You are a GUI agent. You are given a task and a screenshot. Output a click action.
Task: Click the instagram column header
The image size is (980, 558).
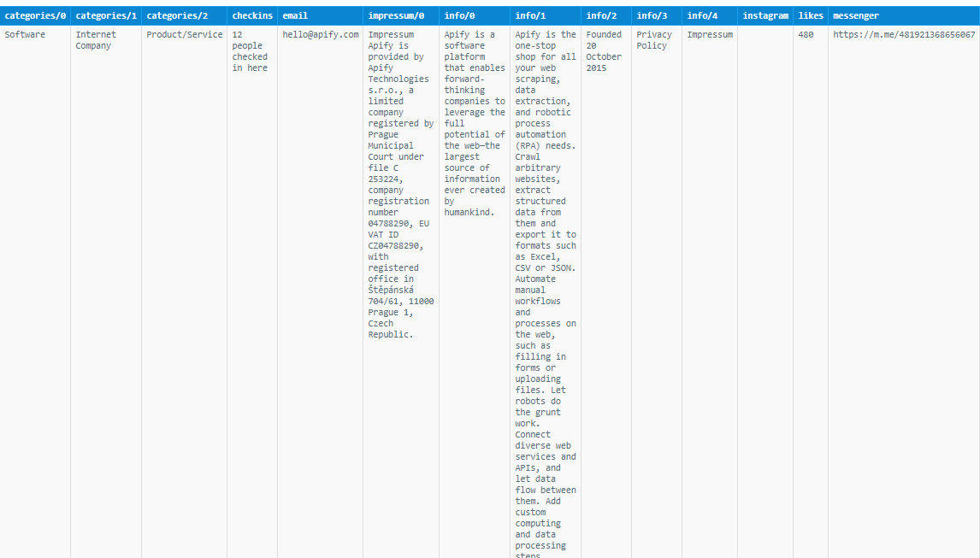point(765,15)
